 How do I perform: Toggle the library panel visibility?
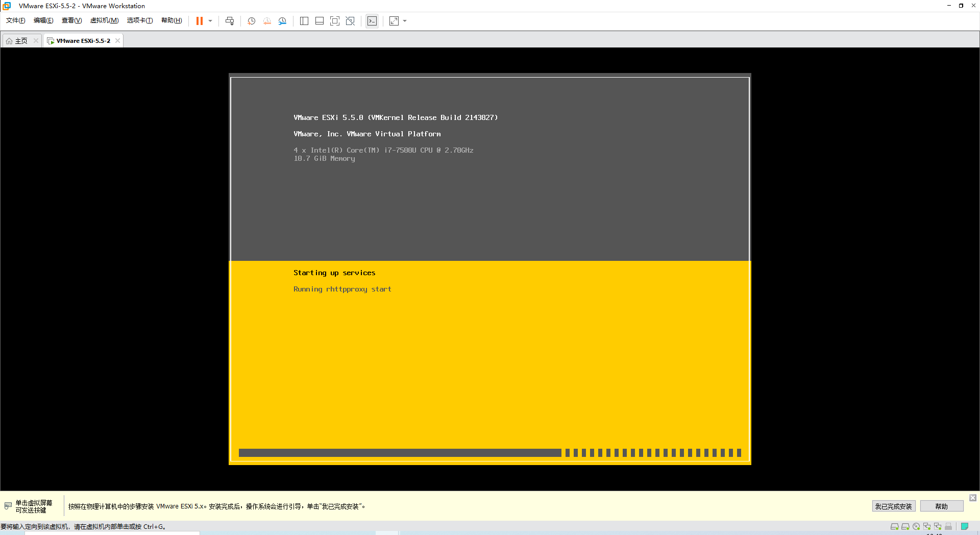click(x=304, y=21)
